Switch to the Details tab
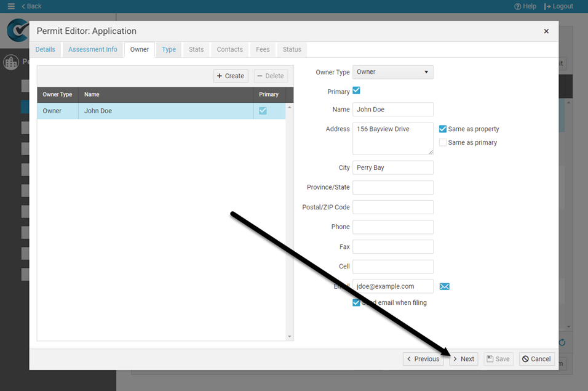Image resolution: width=588 pixels, height=391 pixels. click(45, 49)
